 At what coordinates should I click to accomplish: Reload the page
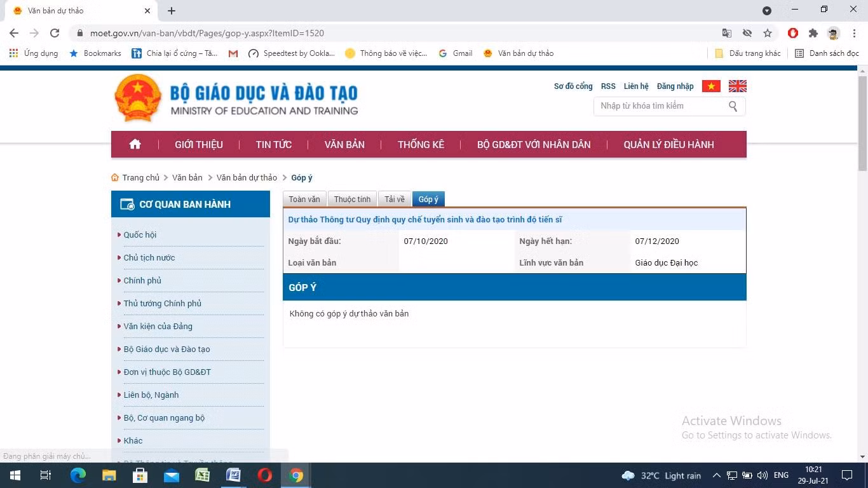(x=55, y=33)
